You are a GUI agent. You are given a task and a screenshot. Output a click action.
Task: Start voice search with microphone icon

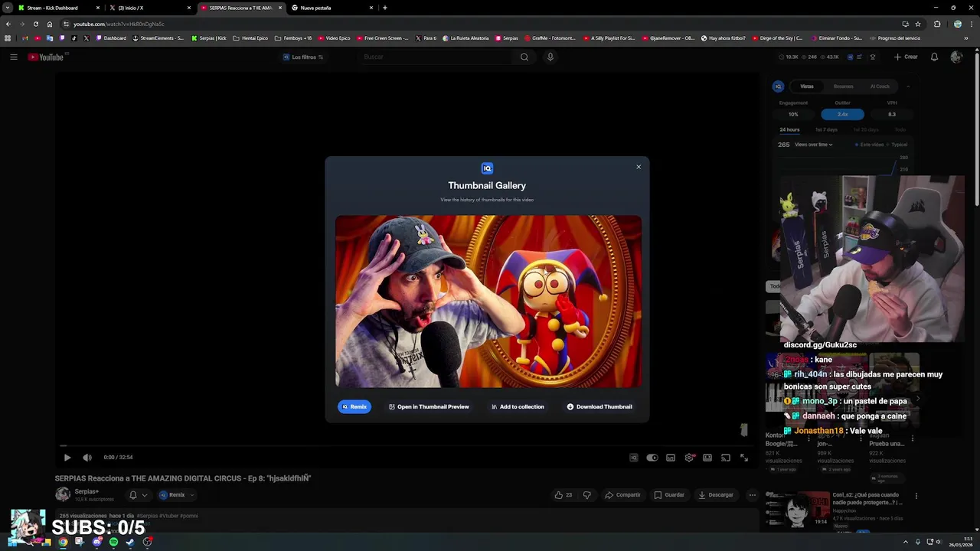pyautogui.click(x=550, y=57)
